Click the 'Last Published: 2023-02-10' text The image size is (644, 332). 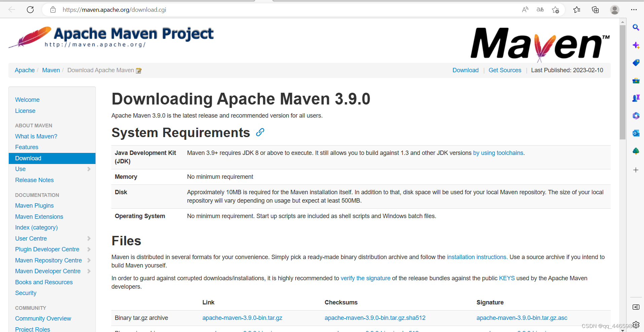567,70
